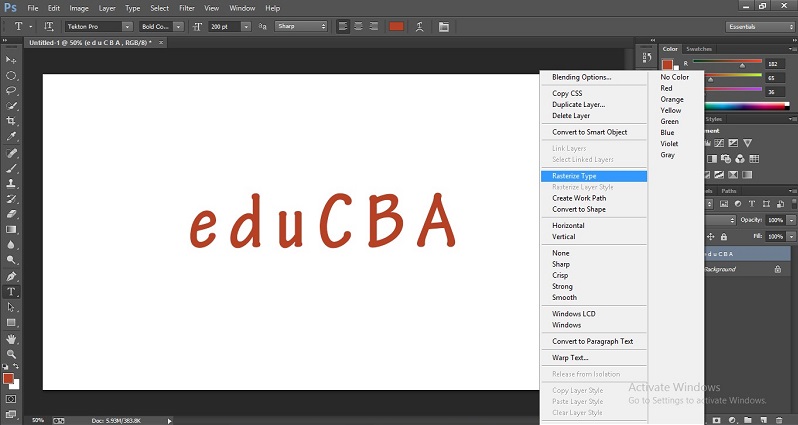Select the Eyedropper tool
Viewport: 798px width, 425px height.
click(x=12, y=136)
